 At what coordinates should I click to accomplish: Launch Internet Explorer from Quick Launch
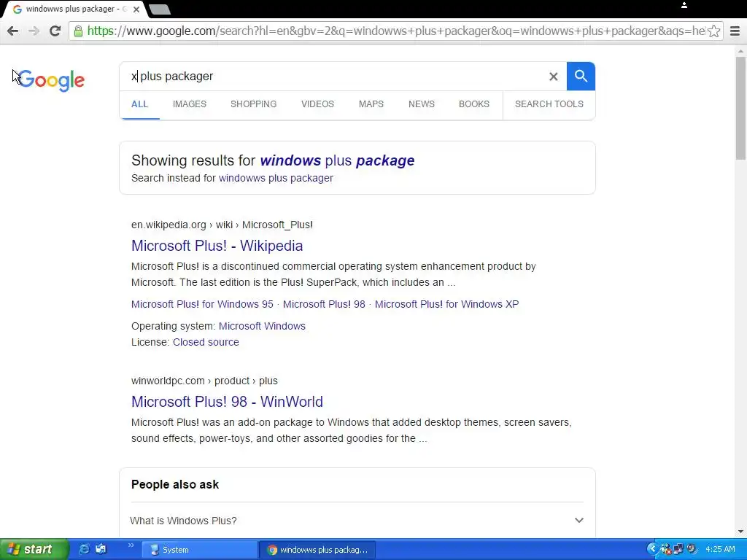[x=85, y=550]
